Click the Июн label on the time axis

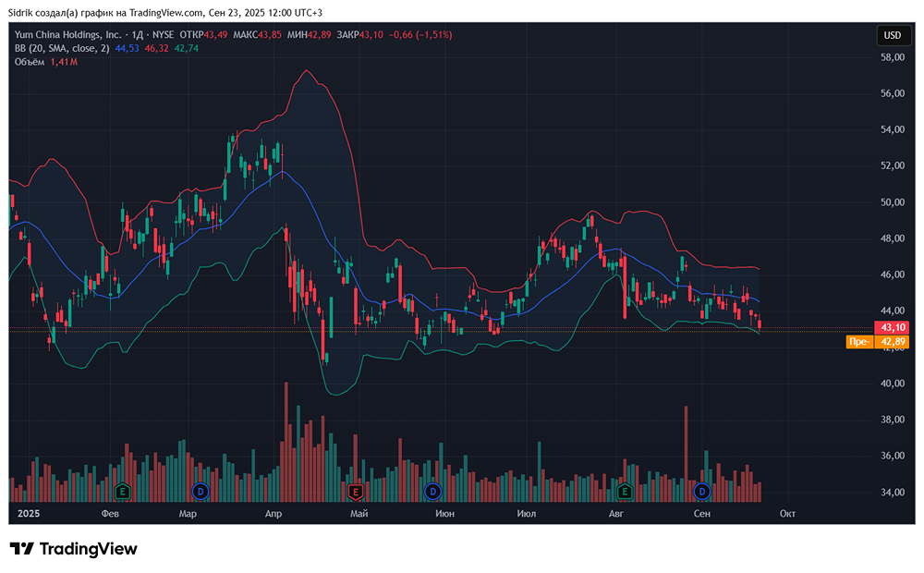click(x=445, y=514)
